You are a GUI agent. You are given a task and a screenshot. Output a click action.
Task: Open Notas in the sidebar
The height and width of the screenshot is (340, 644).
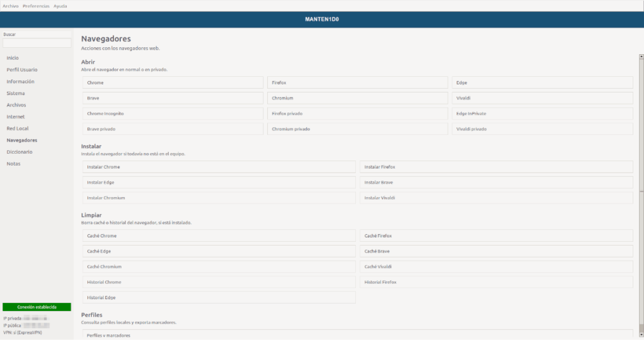[13, 164]
